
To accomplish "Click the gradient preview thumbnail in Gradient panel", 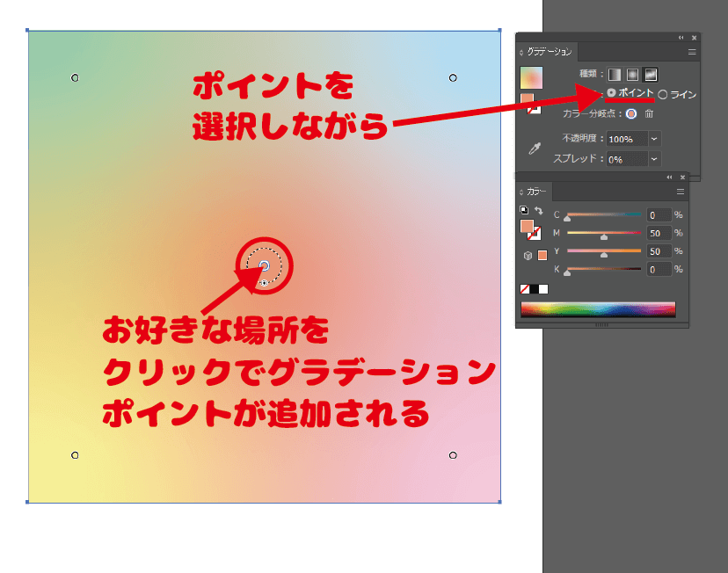I will 531,77.
